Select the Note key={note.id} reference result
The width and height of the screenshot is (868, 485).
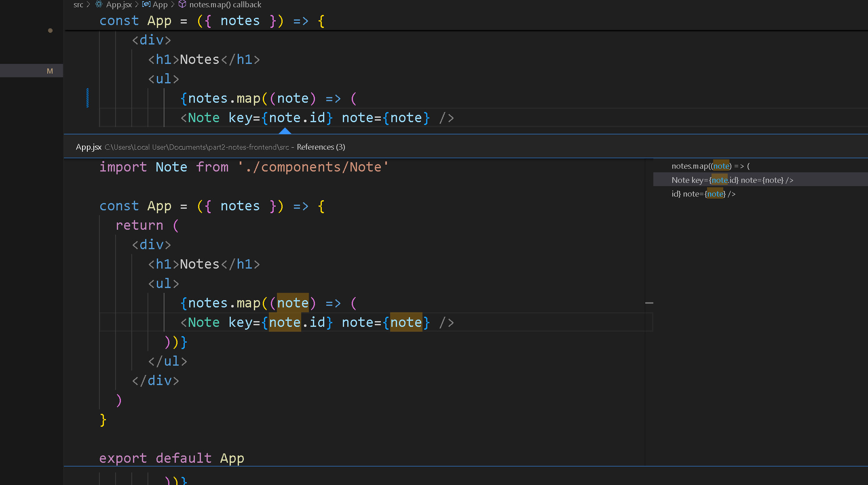click(732, 180)
